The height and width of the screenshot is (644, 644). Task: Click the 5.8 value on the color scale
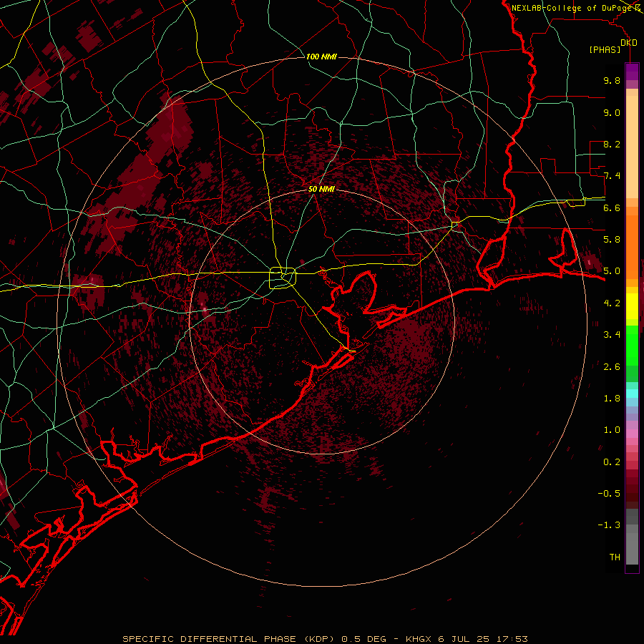(x=612, y=239)
